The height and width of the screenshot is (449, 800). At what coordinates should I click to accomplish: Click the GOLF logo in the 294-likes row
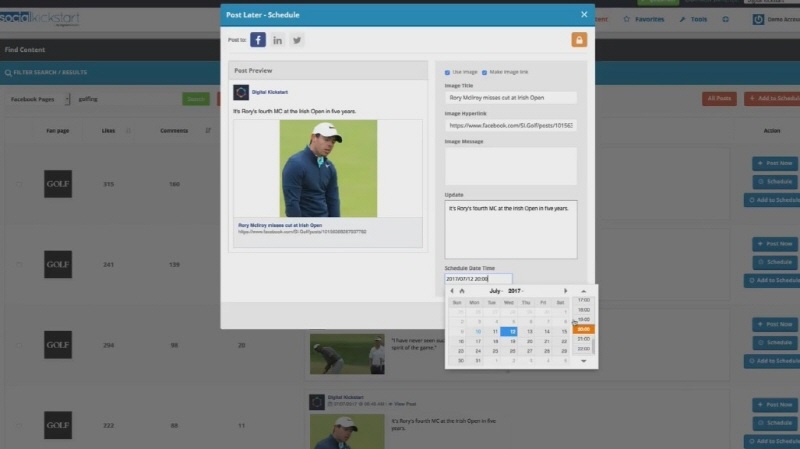coord(58,344)
